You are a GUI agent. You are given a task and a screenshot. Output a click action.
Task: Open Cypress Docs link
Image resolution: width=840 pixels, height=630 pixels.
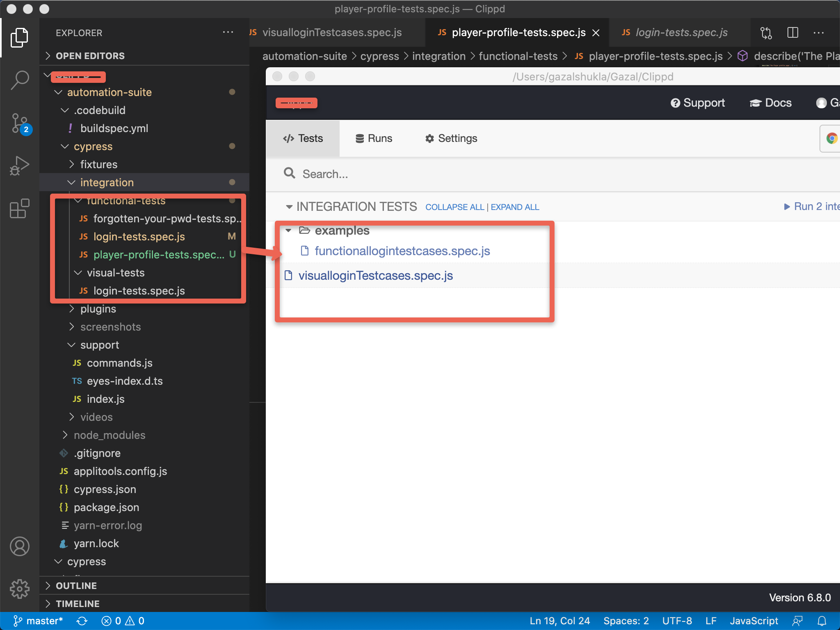771,103
